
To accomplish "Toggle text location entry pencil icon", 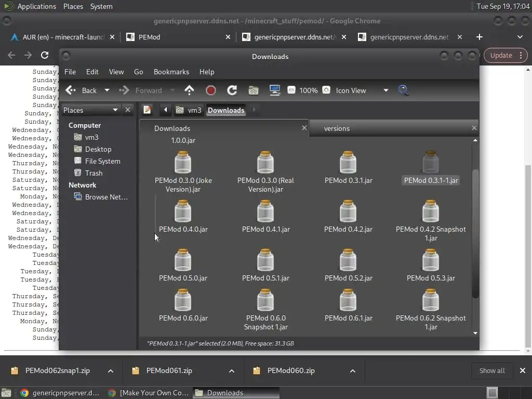I will 147,110.
